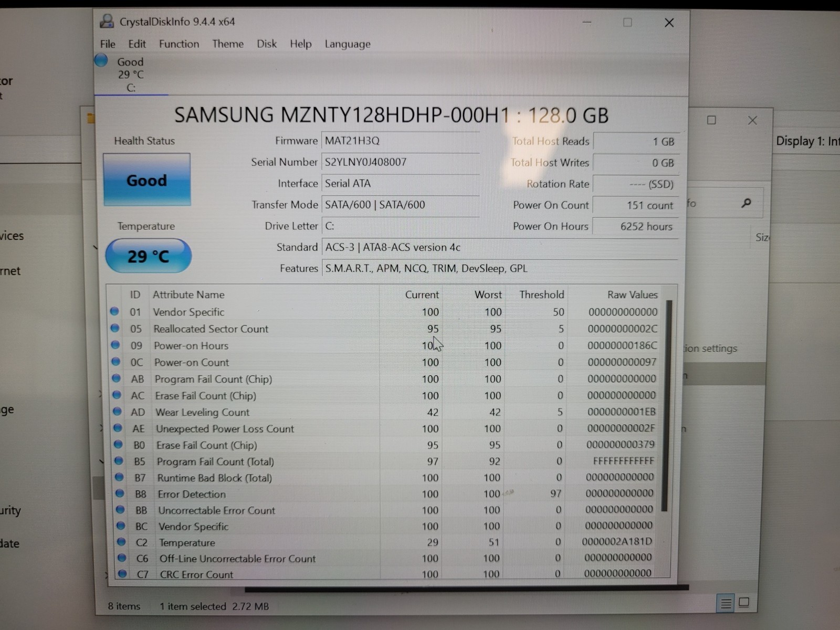This screenshot has height=630, width=840.
Task: Click the status dot beside 01 Vendor Specific
Action: click(114, 311)
